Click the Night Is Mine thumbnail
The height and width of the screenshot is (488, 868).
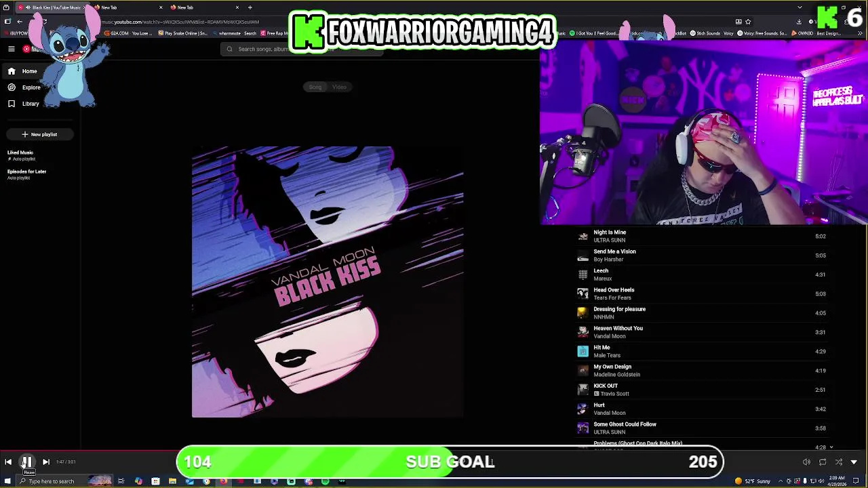pyautogui.click(x=583, y=236)
